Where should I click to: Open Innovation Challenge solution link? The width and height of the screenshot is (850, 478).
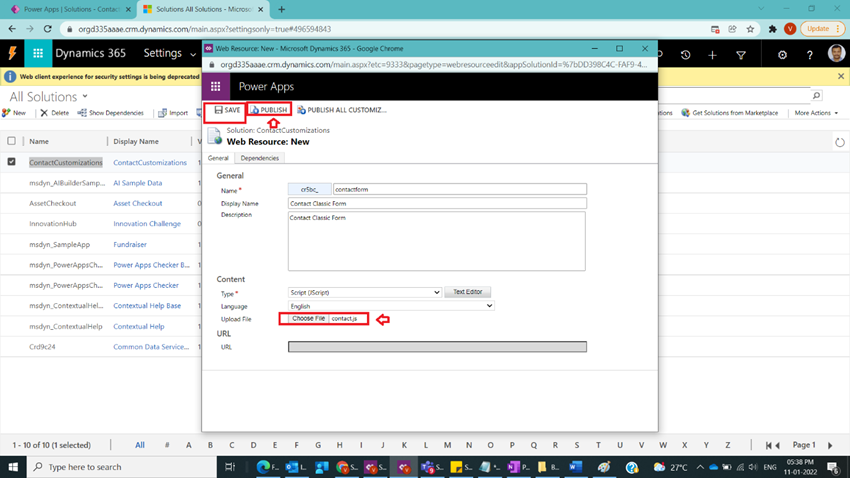coord(147,224)
